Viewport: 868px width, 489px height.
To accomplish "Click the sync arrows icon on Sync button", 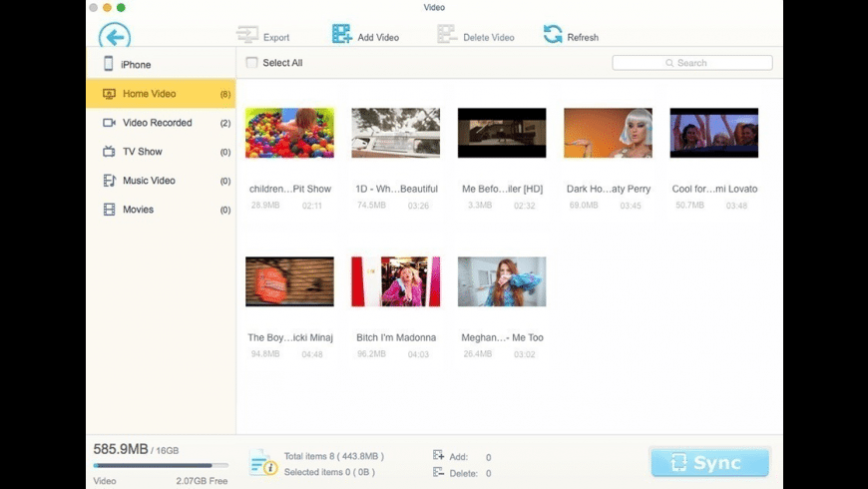I will coord(678,462).
